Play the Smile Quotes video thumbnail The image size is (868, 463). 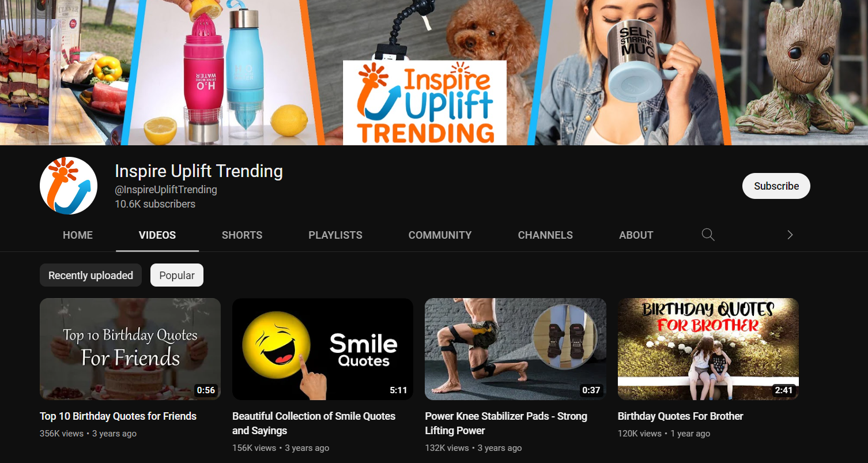click(323, 349)
